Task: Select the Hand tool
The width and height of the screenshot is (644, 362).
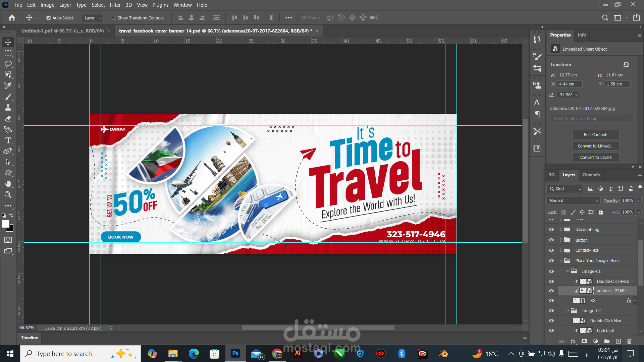Action: 8,184
